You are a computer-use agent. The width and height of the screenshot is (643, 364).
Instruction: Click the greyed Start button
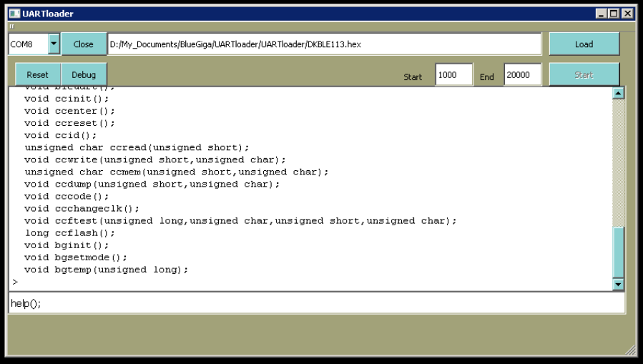pos(584,74)
